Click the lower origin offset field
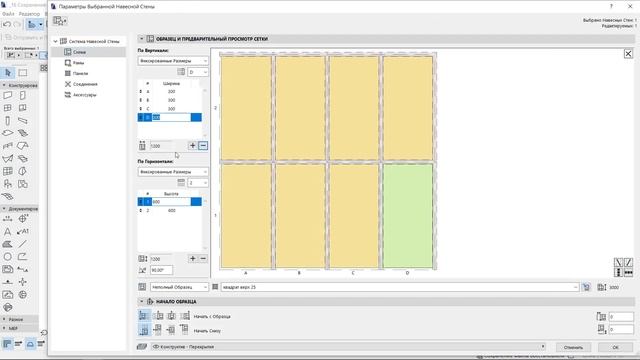 621,329
